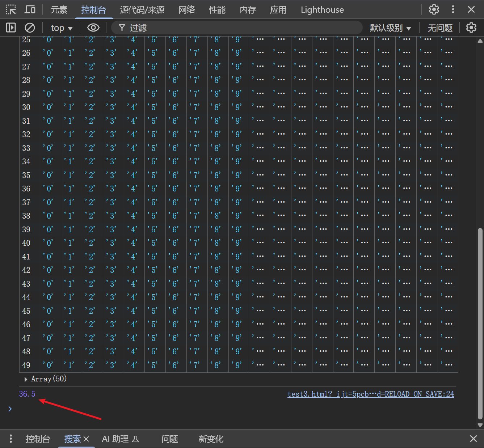Toggle the console sidebar panel

[x=11, y=28]
